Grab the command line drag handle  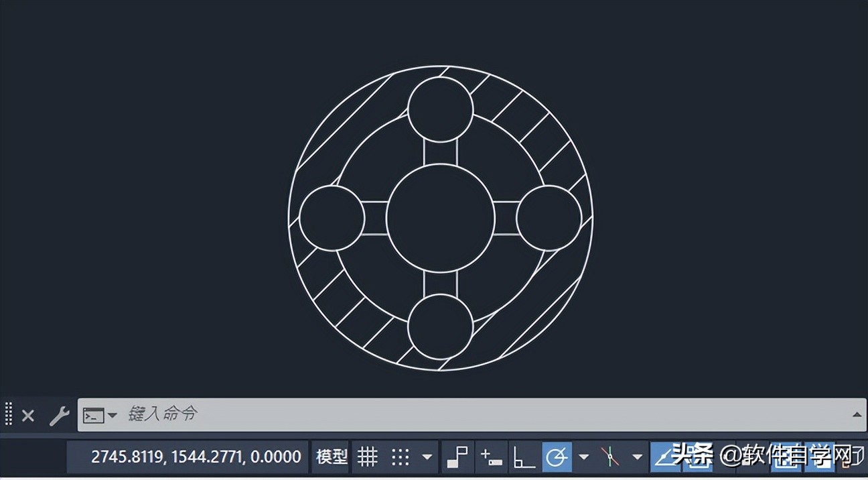pyautogui.click(x=9, y=414)
